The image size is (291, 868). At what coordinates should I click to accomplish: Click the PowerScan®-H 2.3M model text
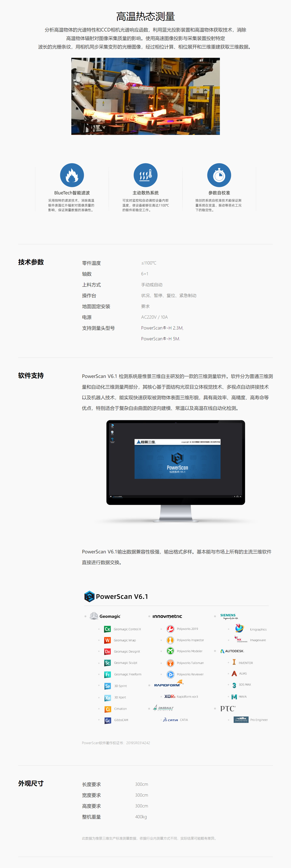[162, 328]
